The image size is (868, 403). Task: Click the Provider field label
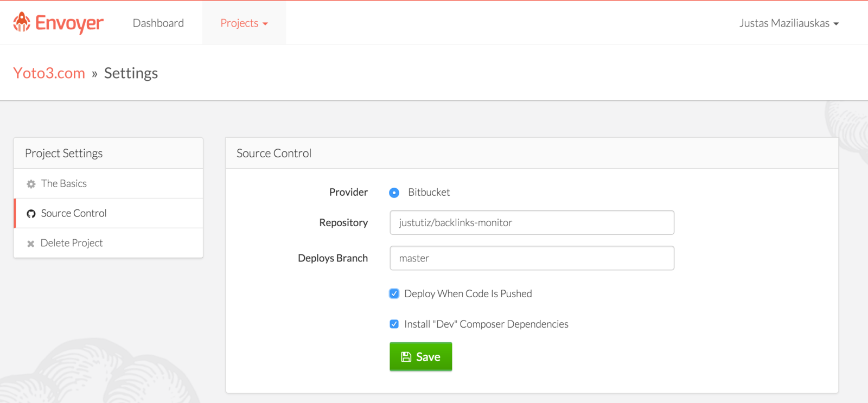(x=349, y=192)
